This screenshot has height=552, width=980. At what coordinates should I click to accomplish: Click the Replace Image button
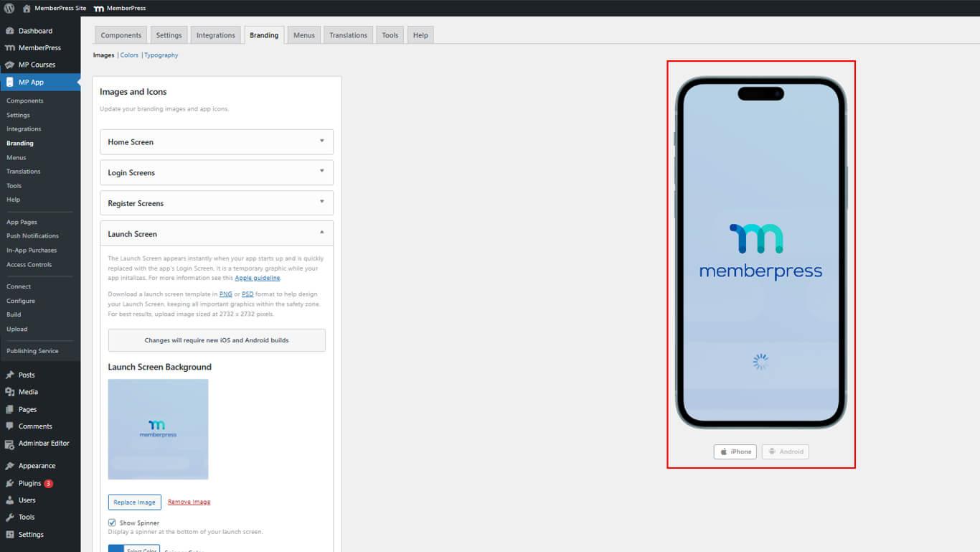pyautogui.click(x=134, y=502)
